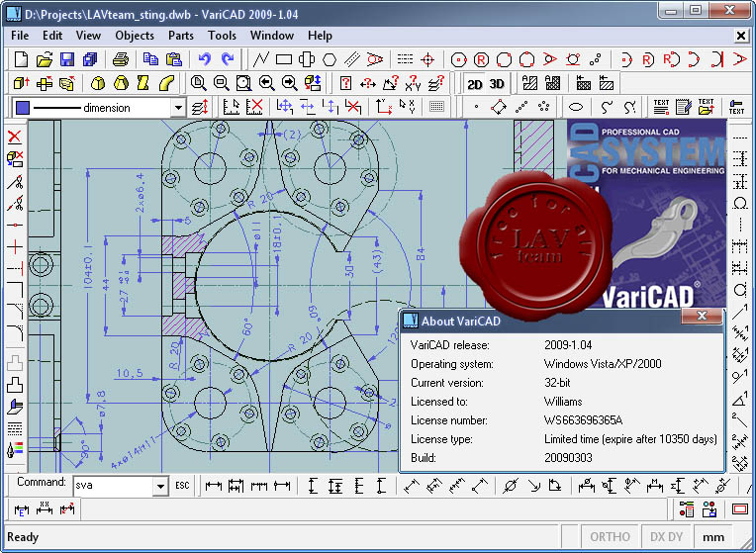
Task: Click the mm units indicator in status bar
Action: [713, 537]
